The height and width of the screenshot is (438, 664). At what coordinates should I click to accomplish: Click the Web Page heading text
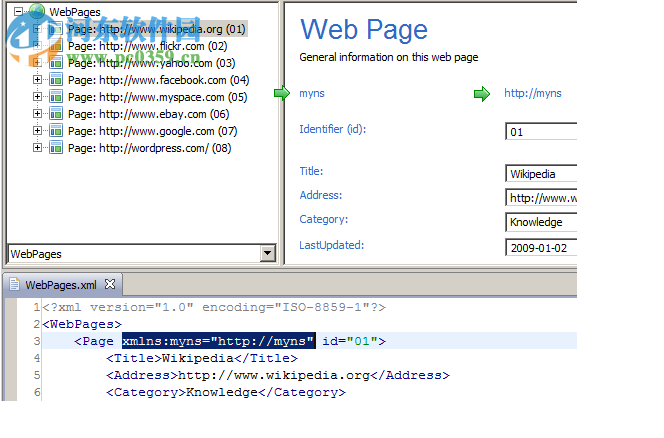pyautogui.click(x=364, y=29)
